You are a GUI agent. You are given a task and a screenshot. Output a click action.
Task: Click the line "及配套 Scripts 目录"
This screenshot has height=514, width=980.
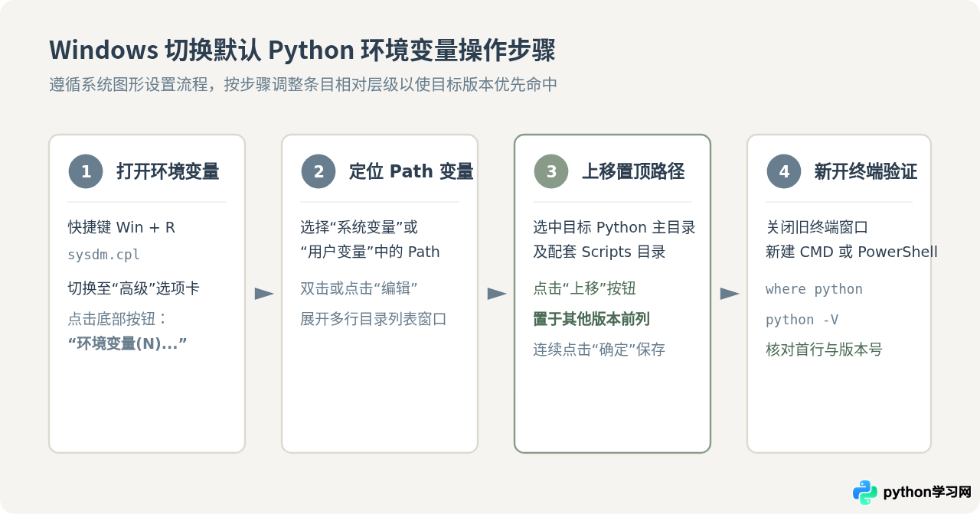[599, 252]
